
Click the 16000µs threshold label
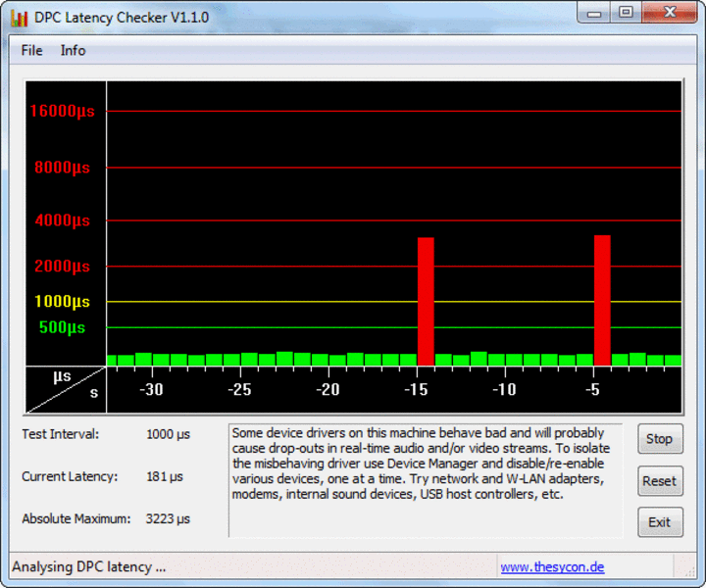coord(62,111)
